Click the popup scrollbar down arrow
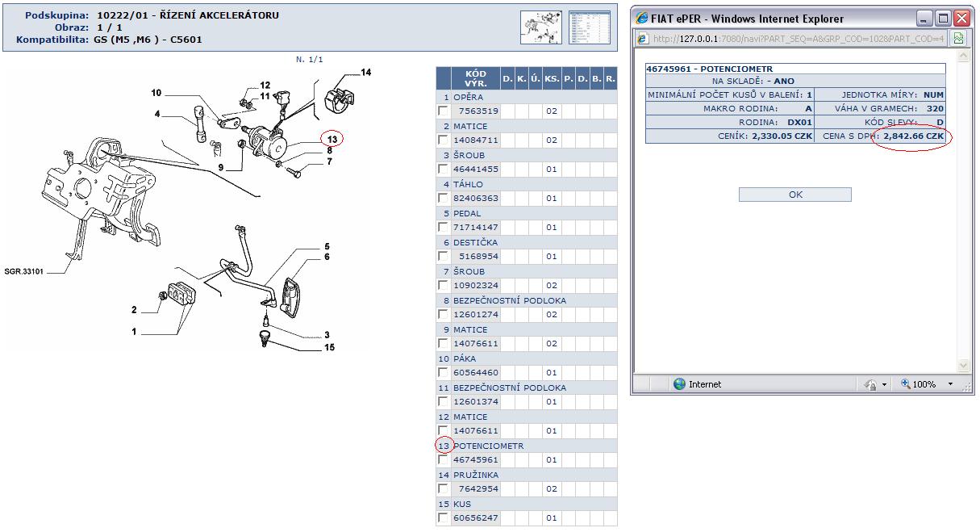980x532 pixels. [x=961, y=366]
